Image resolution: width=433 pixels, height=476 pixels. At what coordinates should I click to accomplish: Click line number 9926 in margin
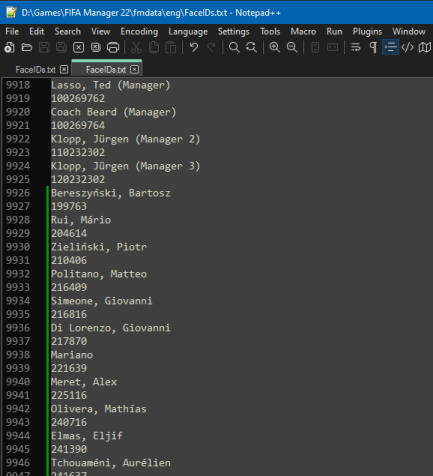click(x=18, y=193)
